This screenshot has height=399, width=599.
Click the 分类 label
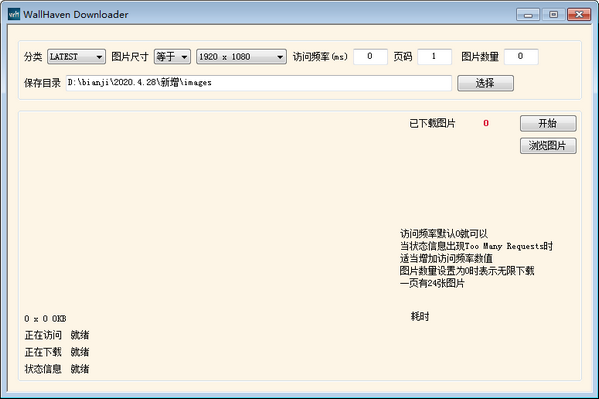(33, 57)
